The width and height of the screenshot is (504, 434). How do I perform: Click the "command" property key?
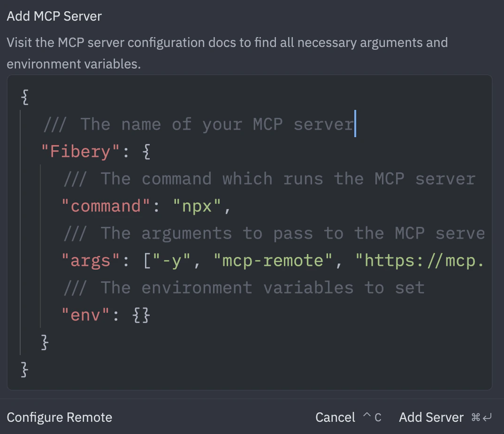pos(103,206)
